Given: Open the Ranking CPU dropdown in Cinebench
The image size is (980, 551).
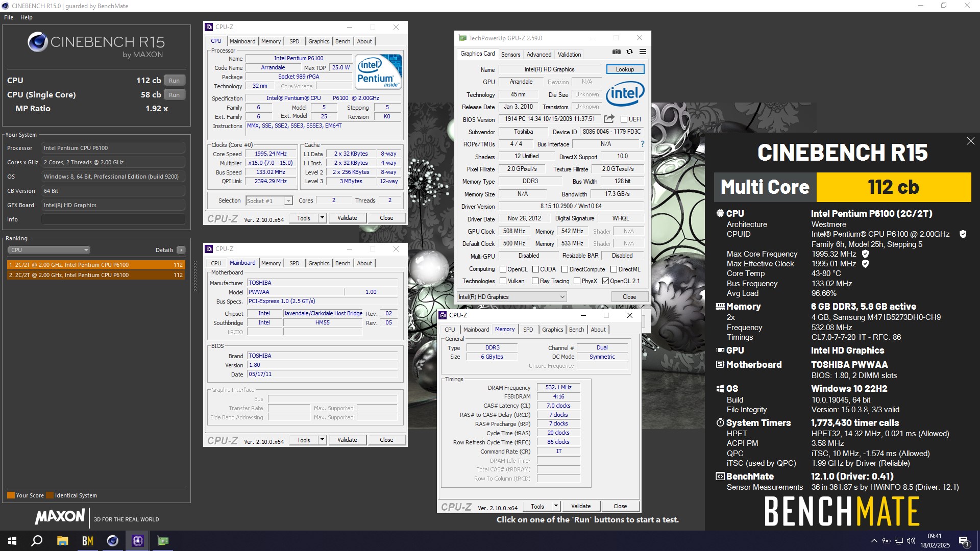Looking at the screenshot, I should click(x=49, y=250).
